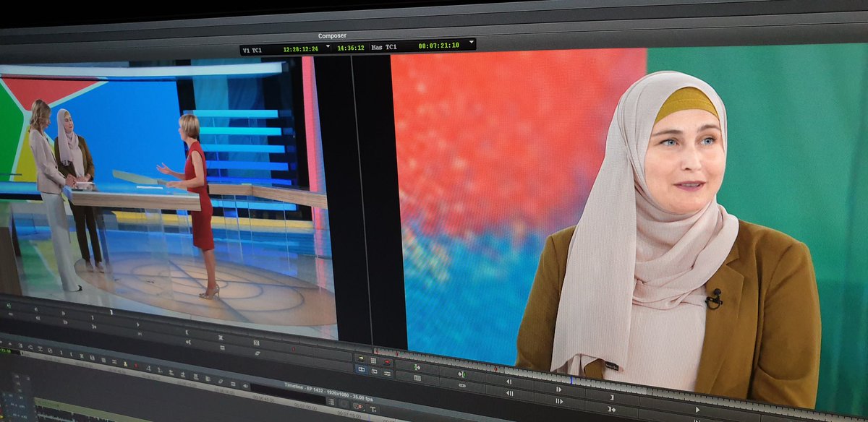Click the green icon at far left source controls

coord(9,306)
